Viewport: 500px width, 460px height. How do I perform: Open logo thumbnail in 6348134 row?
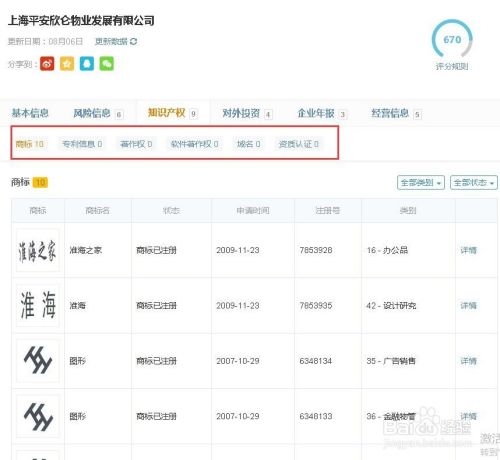tap(38, 361)
